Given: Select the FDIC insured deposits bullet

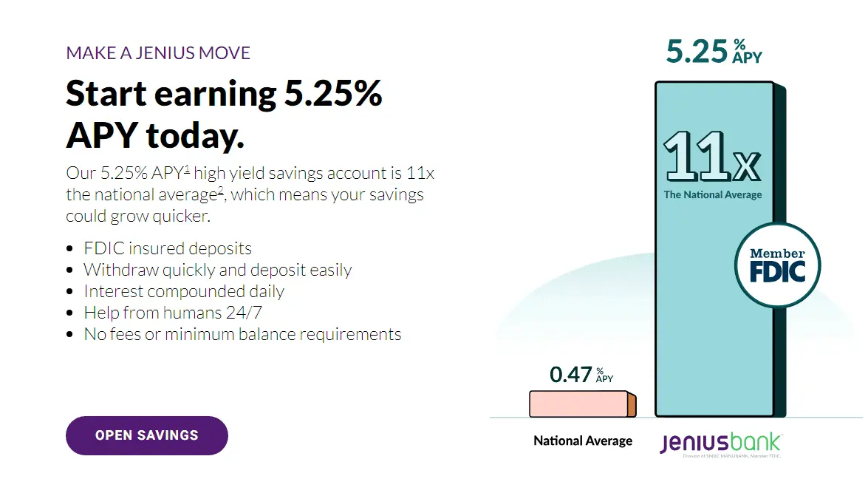Looking at the screenshot, I should coord(168,248).
